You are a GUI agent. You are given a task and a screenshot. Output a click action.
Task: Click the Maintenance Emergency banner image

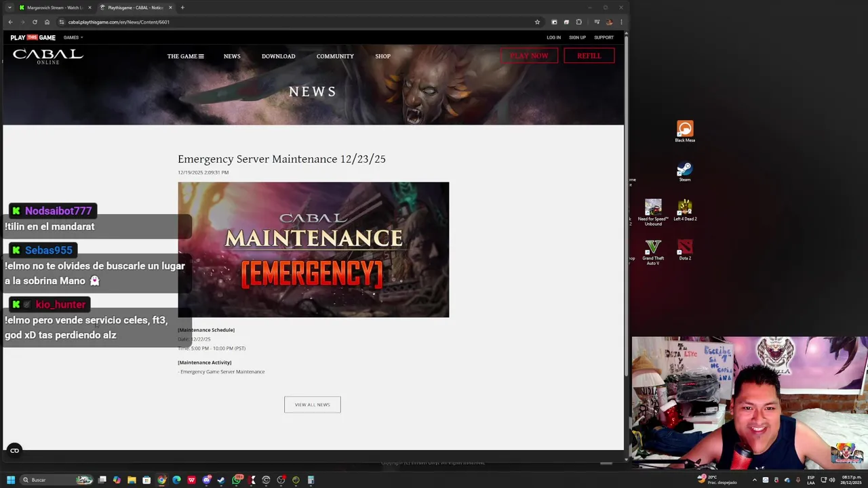point(313,249)
